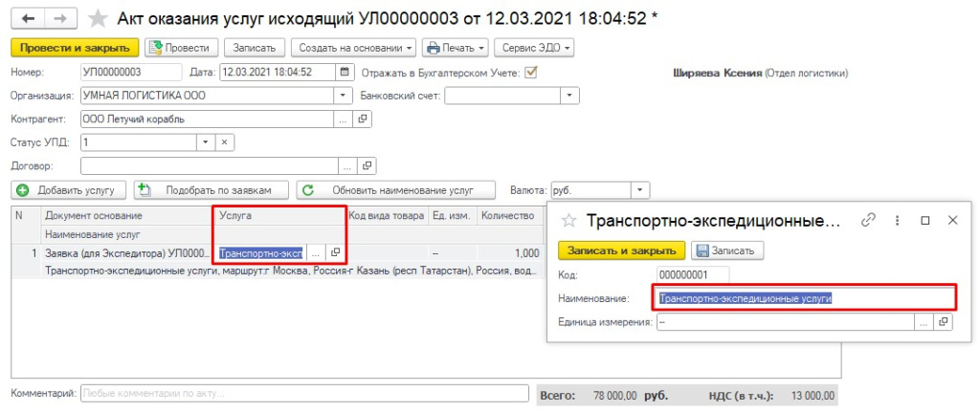Viewport: 980px width, 413px height.
Task: Click the Контрагент ellipsis select button
Action: 344,120
